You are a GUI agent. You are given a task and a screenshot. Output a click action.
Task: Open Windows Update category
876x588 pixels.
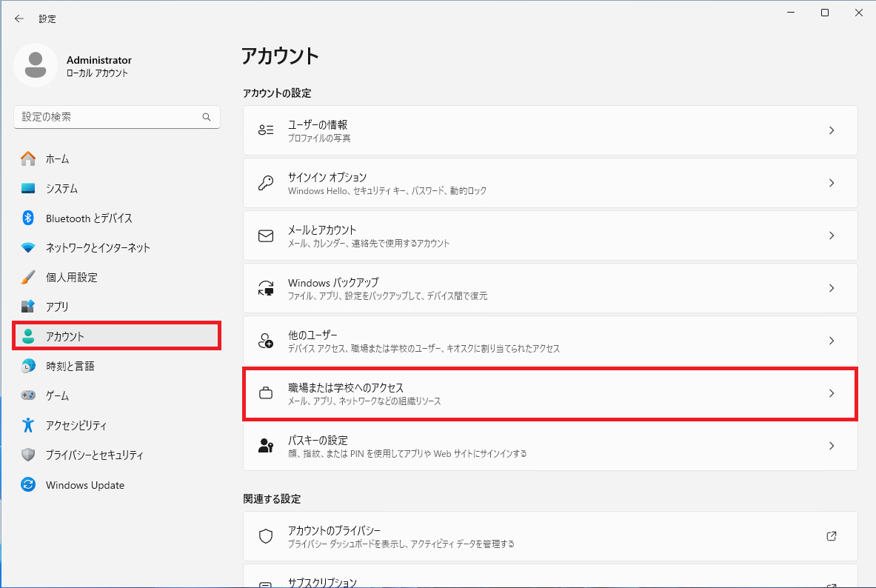click(x=117, y=484)
